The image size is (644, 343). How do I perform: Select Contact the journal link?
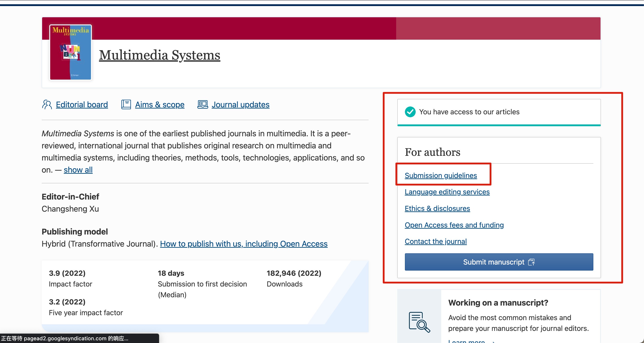[x=436, y=241]
